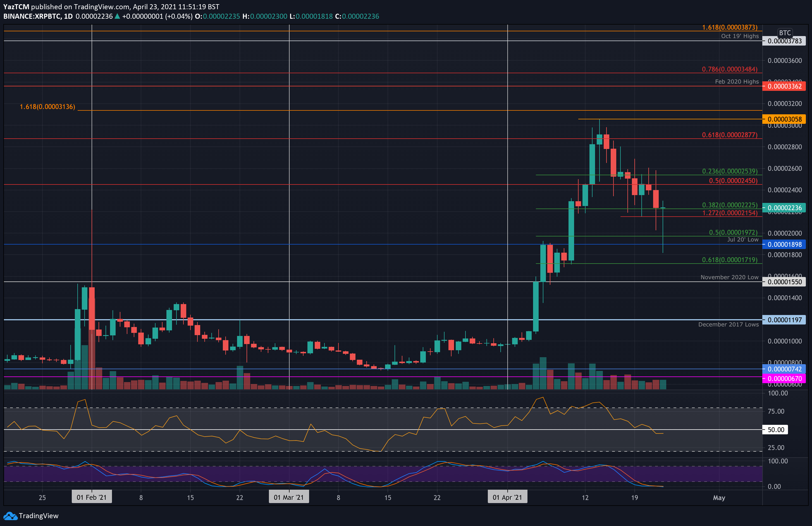Select the red 0.00003362 price label

[x=784, y=86]
